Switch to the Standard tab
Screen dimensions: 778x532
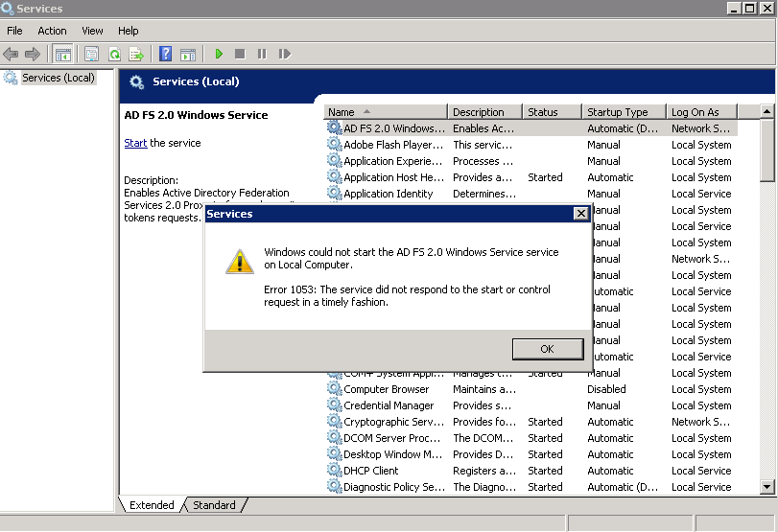click(214, 505)
